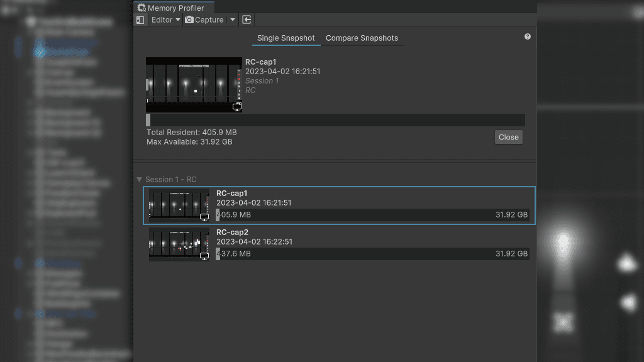Click the RC-cap1 memory usage bar

pos(373,216)
